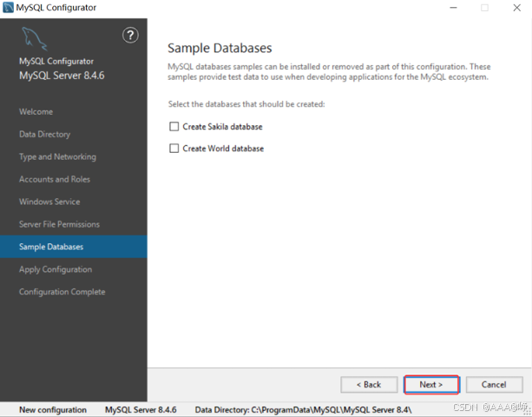Close the MySQL Configurator window
This screenshot has height=417, width=532.
point(516,8)
